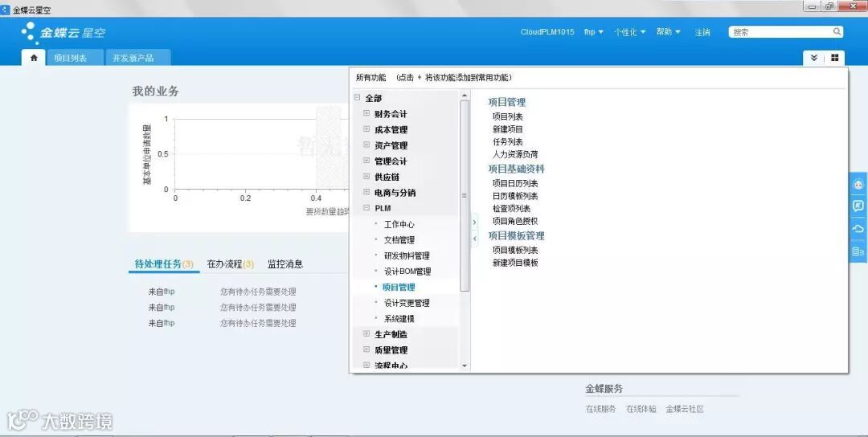Image resolution: width=868 pixels, height=437 pixels.
Task: Select 项目管理 in the PLM tree
Action: [x=399, y=287]
